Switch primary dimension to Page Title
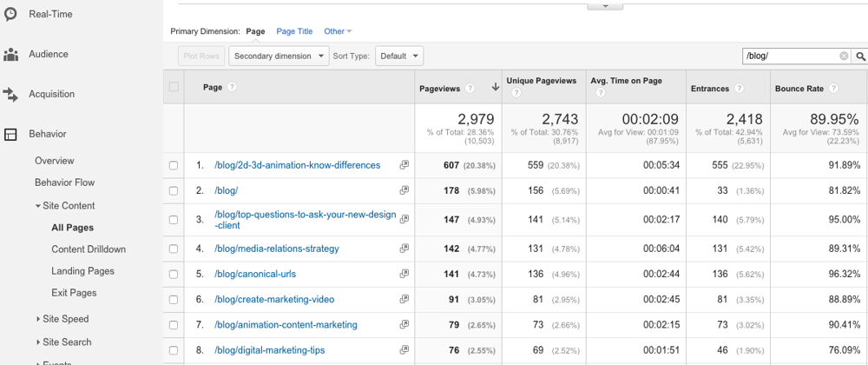The height and width of the screenshot is (365, 868). pos(294,31)
